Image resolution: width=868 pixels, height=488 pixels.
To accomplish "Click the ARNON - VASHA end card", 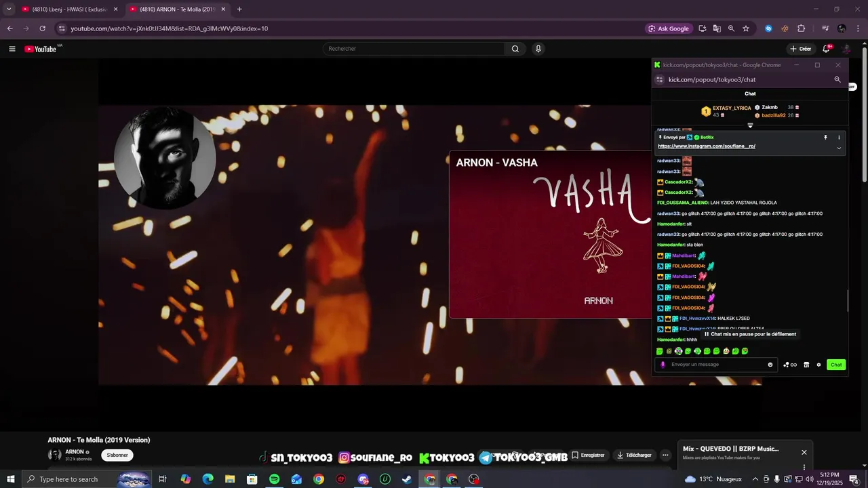I will pyautogui.click(x=550, y=235).
